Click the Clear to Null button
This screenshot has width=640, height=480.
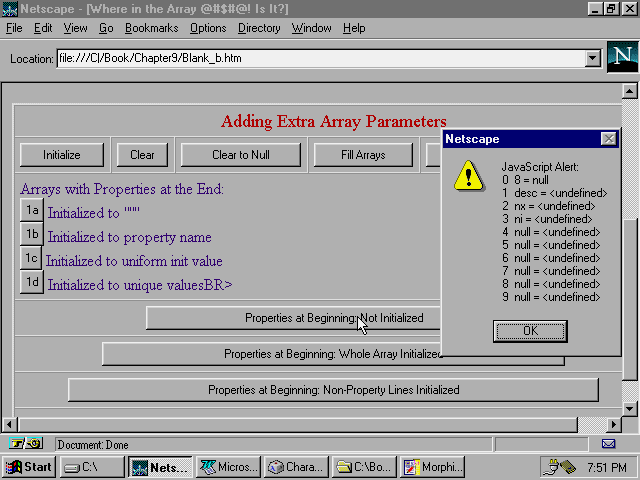click(241, 155)
